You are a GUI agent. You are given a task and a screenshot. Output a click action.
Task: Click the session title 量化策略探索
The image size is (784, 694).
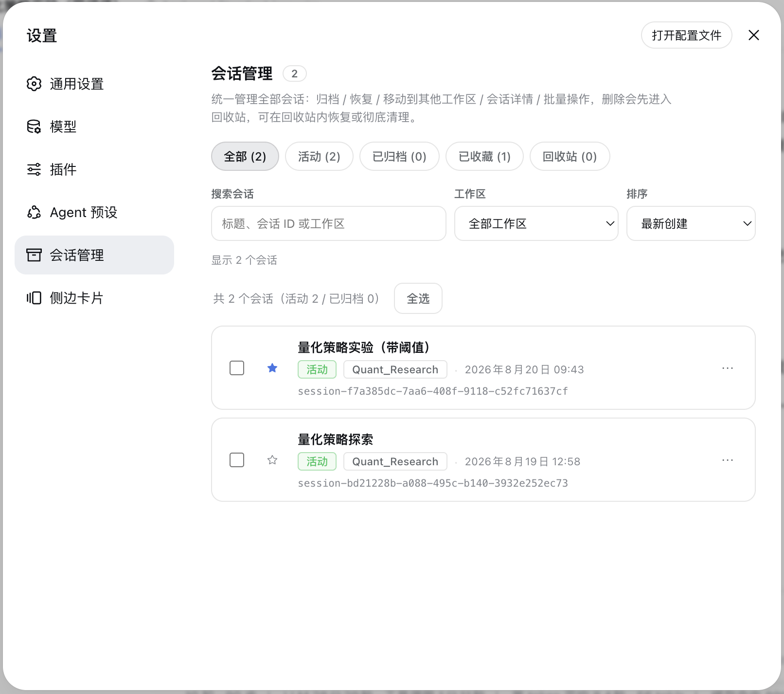tap(336, 439)
